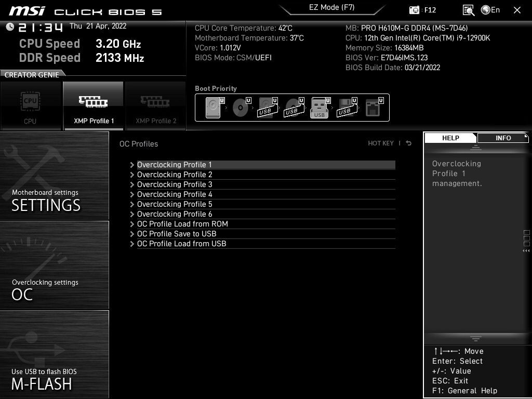Select the USB key boot device icon
Image resolution: width=532 pixels, height=399 pixels.
[x=320, y=108]
